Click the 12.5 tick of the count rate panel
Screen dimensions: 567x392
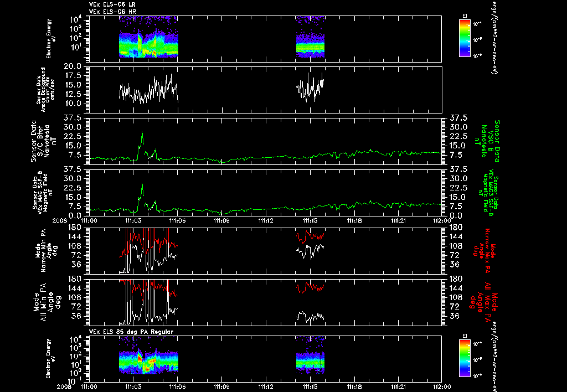point(73,94)
